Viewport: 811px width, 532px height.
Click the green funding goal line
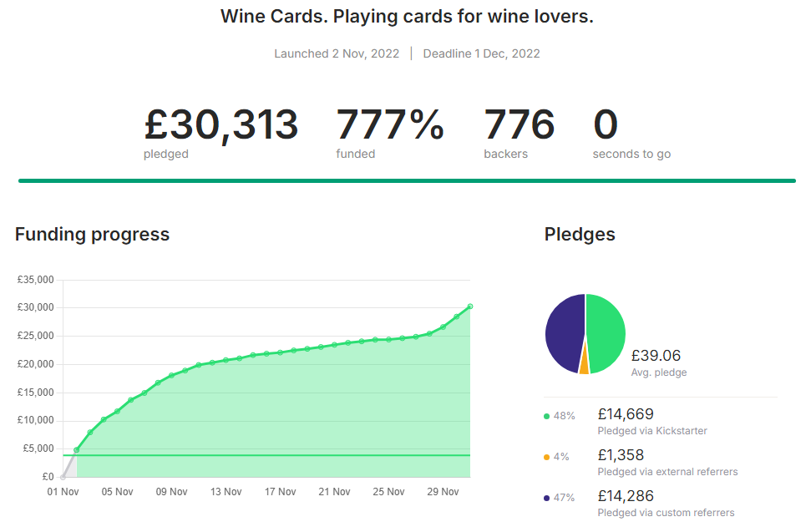point(267,455)
